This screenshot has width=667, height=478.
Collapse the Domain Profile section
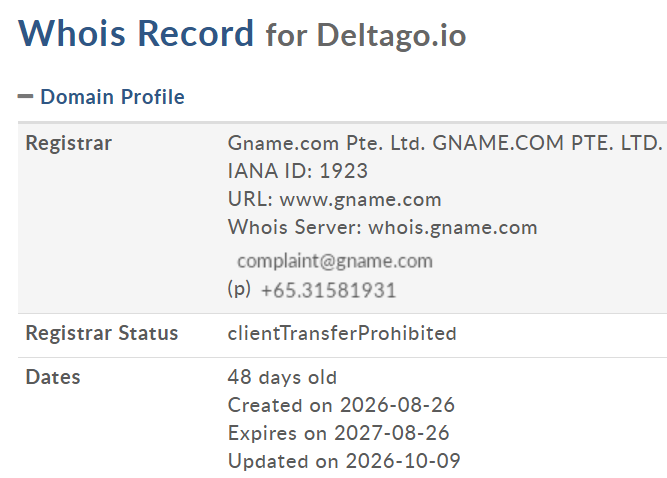25,97
